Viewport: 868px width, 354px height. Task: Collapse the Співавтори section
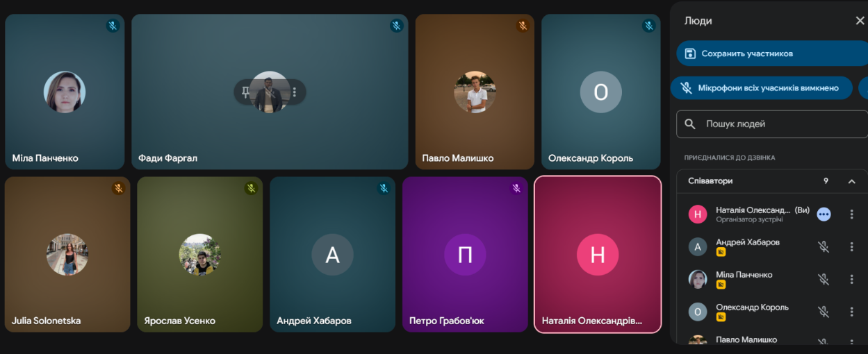click(x=851, y=181)
